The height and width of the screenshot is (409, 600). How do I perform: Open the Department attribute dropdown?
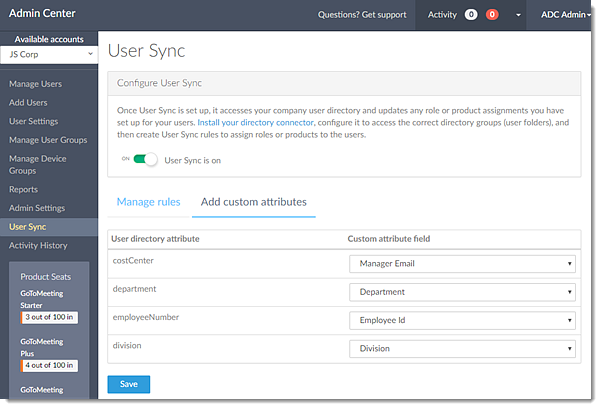point(462,292)
